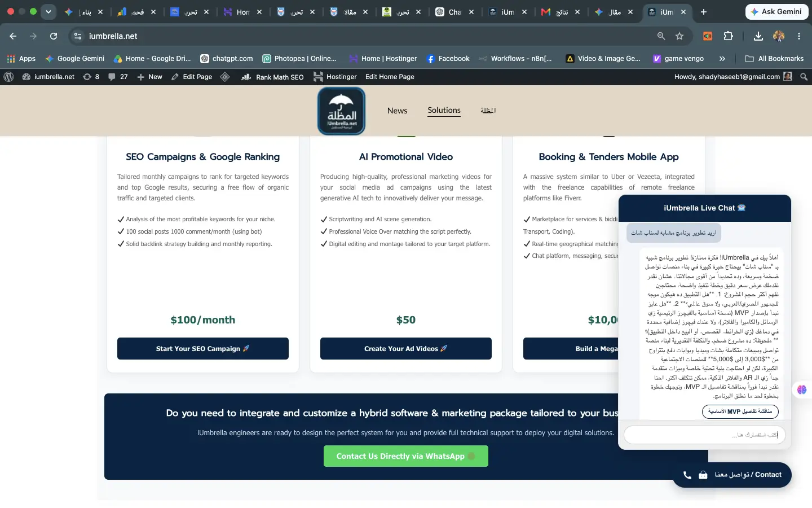Click the WordPress logo in the admin bar
The image size is (812, 508).
click(x=8, y=77)
